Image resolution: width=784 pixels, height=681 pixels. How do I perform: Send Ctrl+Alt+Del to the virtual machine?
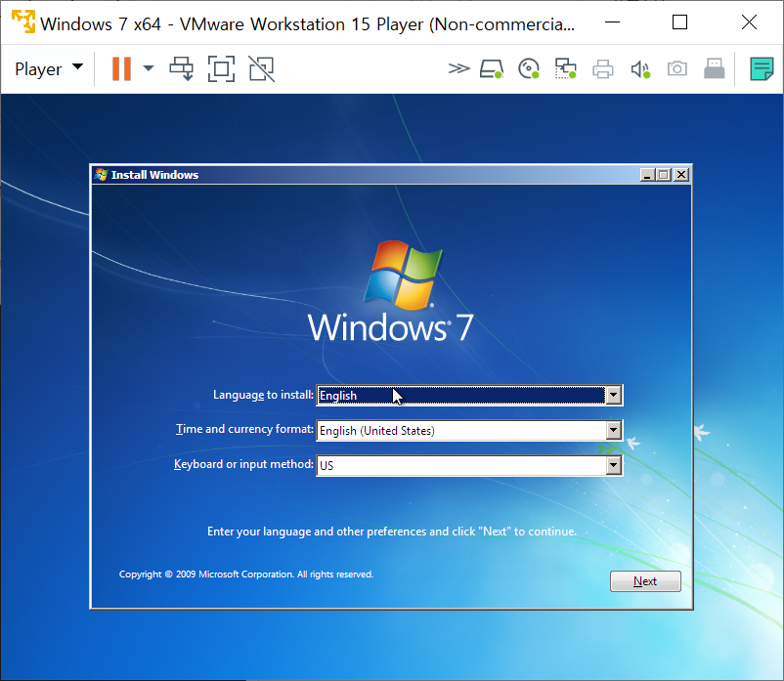click(x=181, y=68)
